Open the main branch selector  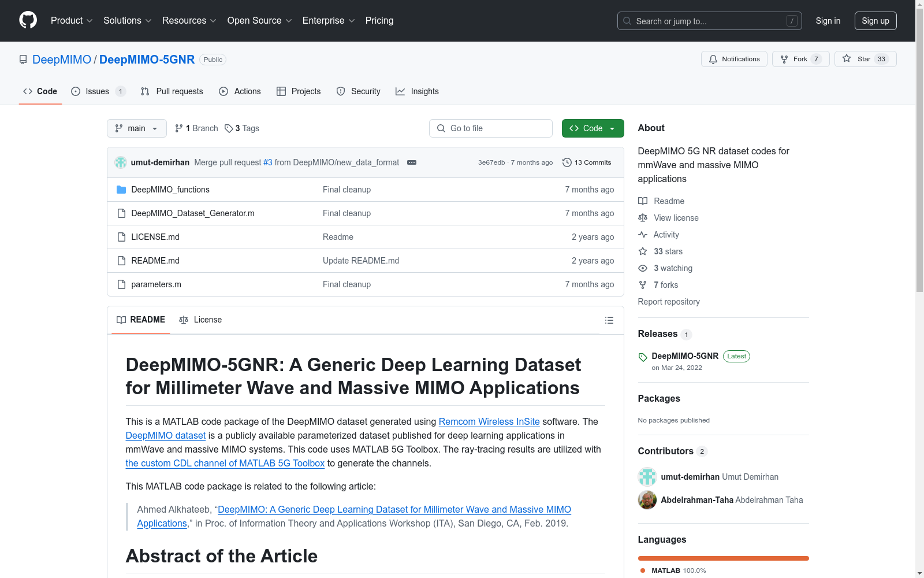coord(136,128)
